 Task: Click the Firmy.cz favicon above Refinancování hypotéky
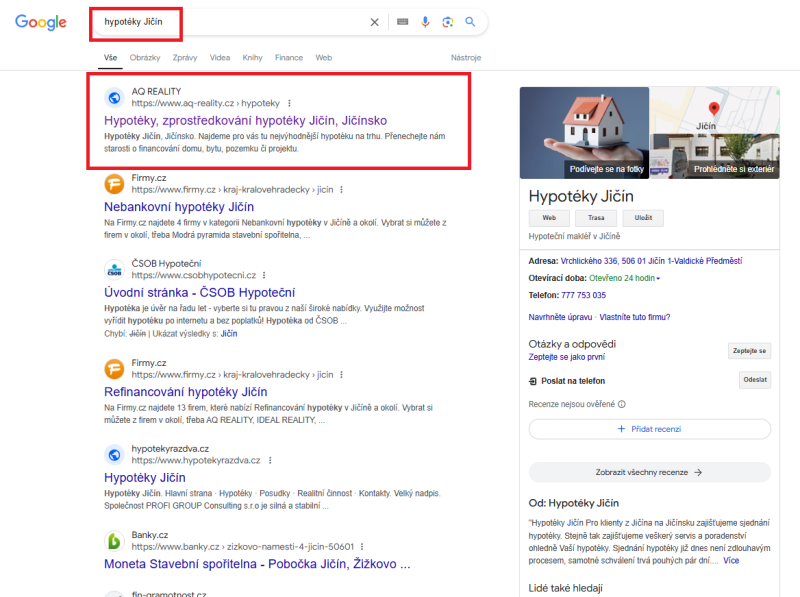pyautogui.click(x=114, y=369)
